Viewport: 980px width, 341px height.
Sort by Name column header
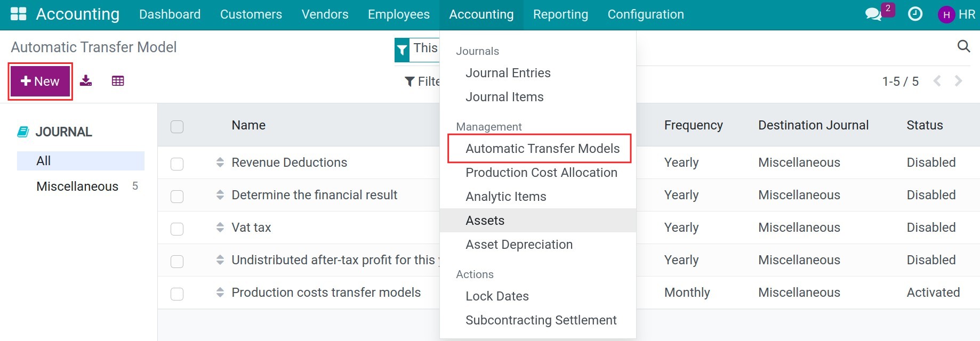click(248, 125)
